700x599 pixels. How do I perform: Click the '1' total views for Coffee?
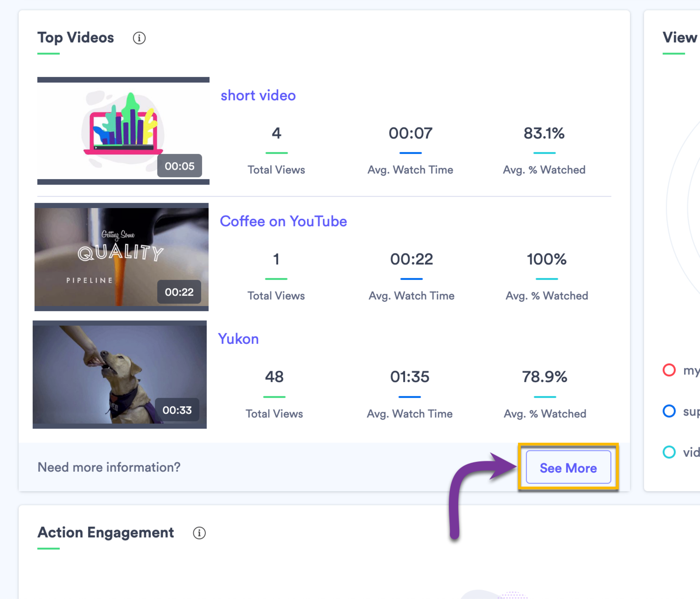[276, 259]
